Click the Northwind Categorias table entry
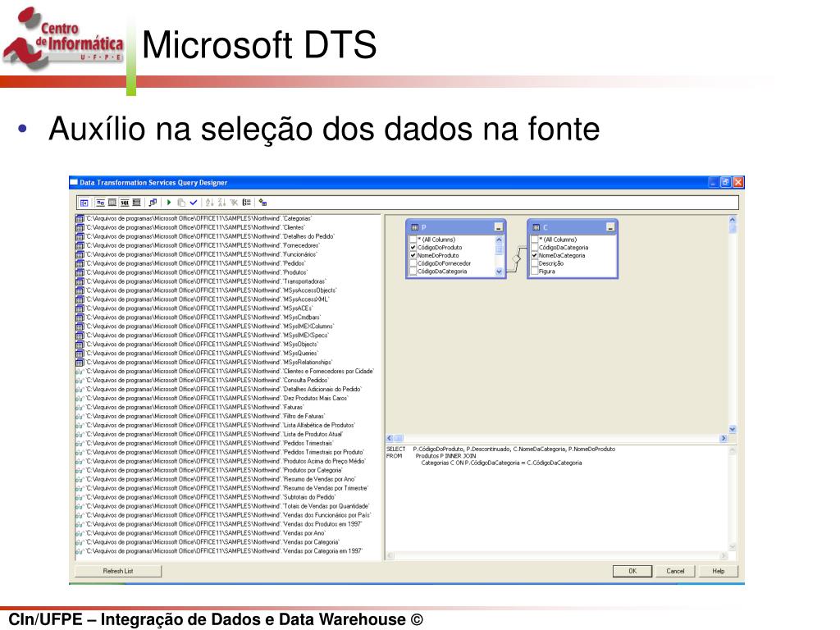This screenshot has height=630, width=840. pos(205,218)
